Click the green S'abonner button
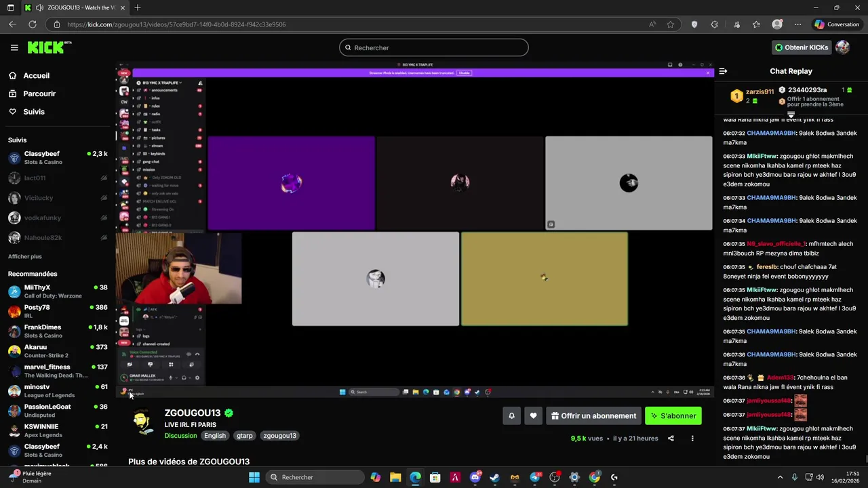868x488 pixels. click(x=673, y=416)
